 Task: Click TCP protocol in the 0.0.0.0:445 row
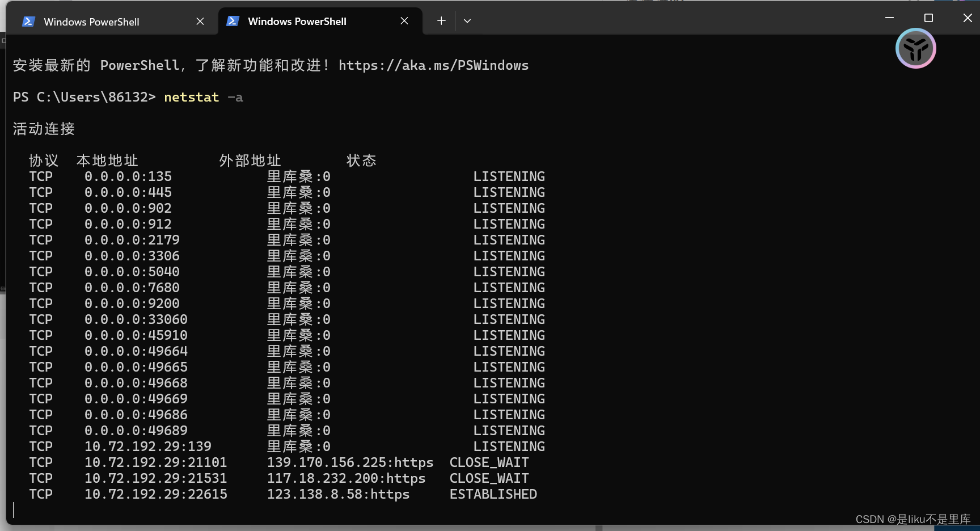tap(41, 193)
